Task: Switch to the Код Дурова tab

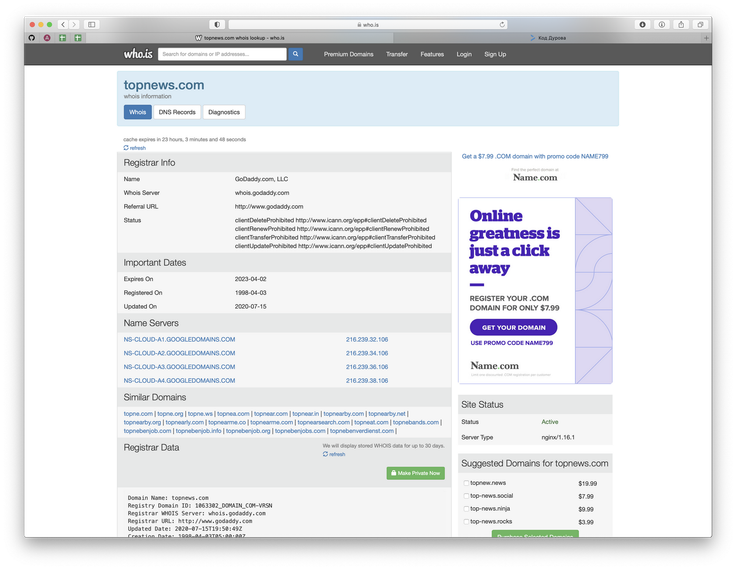Action: pos(548,38)
